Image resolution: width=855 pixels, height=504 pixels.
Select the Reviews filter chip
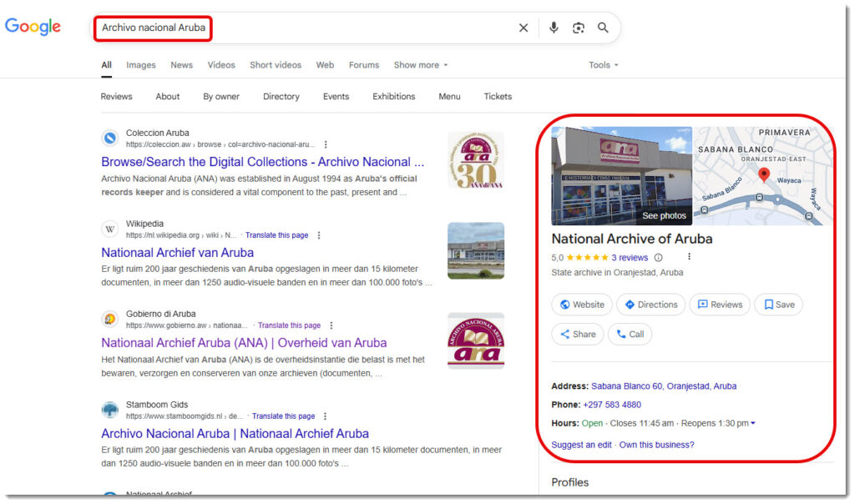coord(116,97)
